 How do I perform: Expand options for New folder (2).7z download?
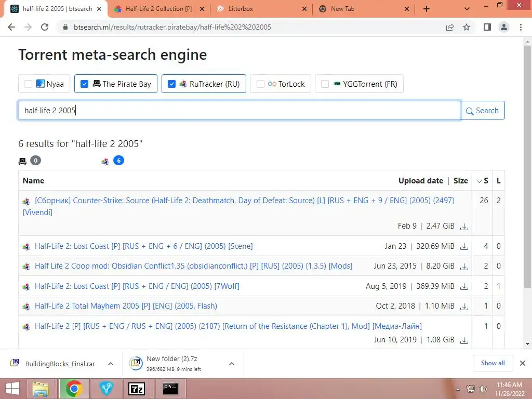point(232,364)
